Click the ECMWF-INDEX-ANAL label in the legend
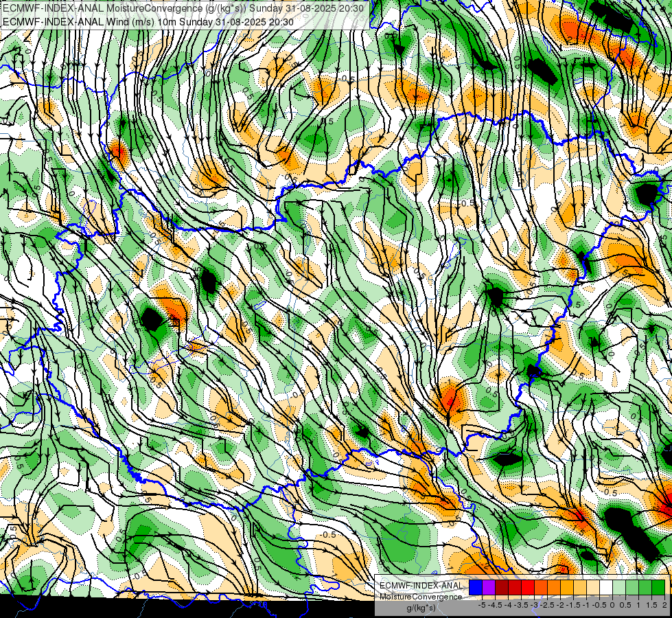This screenshot has width=672, height=618. [x=421, y=586]
